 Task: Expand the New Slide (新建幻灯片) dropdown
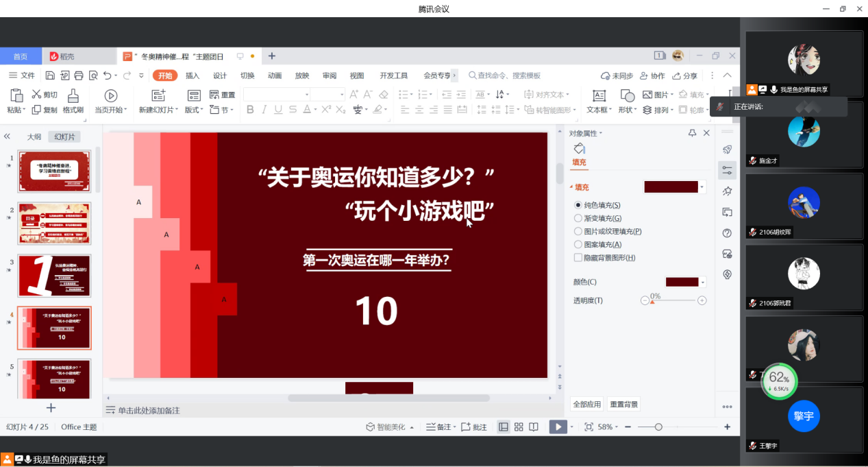(177, 110)
